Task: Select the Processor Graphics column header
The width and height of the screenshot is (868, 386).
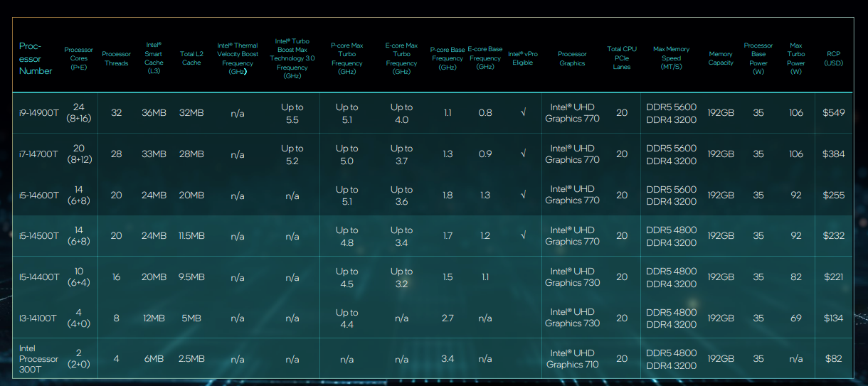Action: (572, 58)
